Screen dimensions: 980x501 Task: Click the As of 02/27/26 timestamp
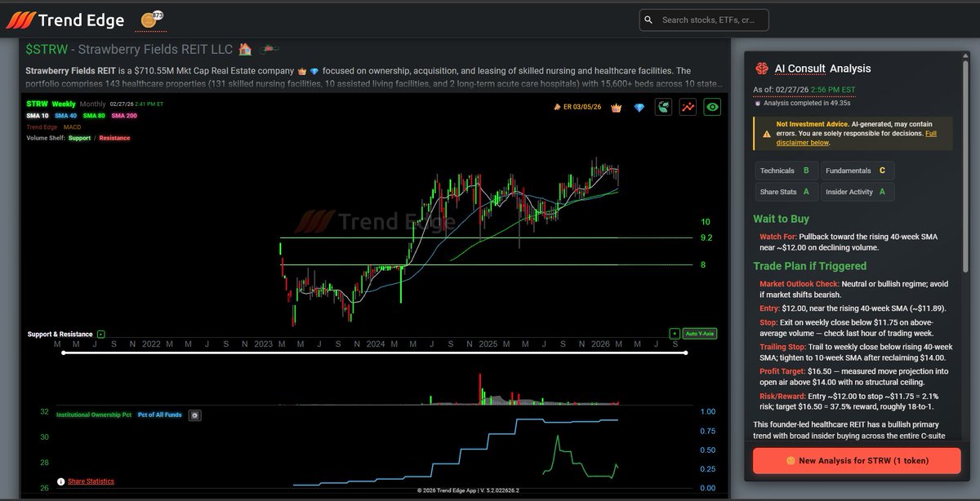click(x=805, y=89)
